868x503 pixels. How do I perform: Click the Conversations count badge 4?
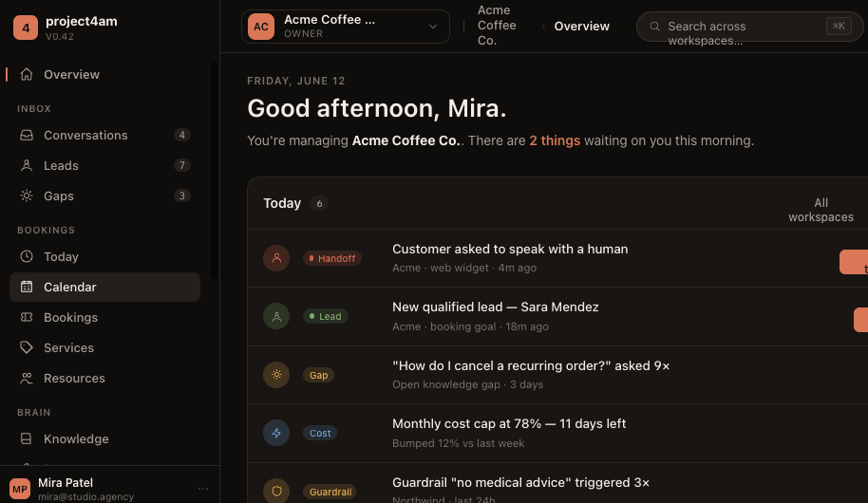(182, 135)
